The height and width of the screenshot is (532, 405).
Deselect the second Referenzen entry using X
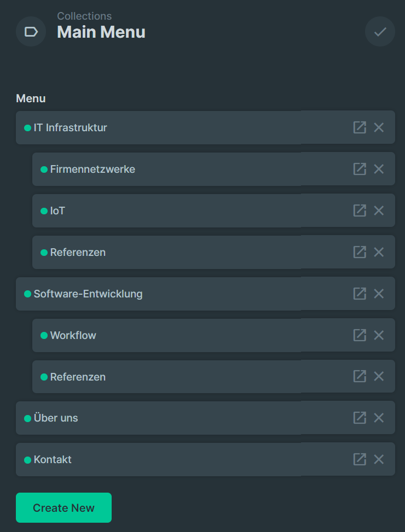click(379, 376)
